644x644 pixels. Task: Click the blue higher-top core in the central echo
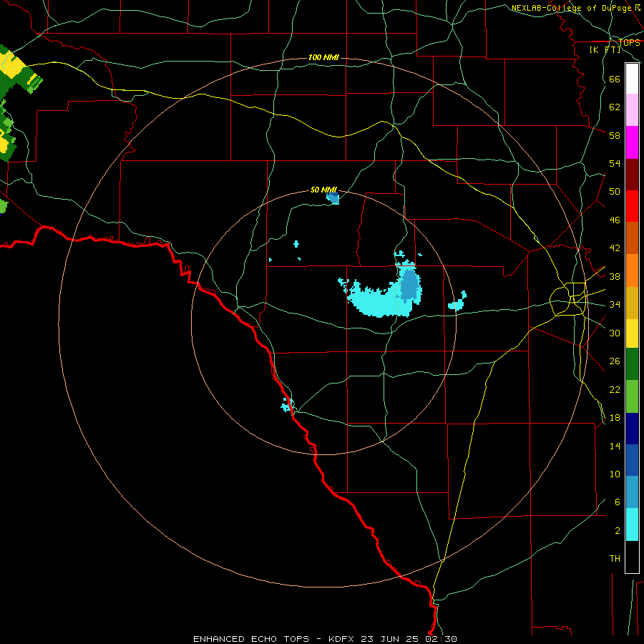tap(410, 284)
